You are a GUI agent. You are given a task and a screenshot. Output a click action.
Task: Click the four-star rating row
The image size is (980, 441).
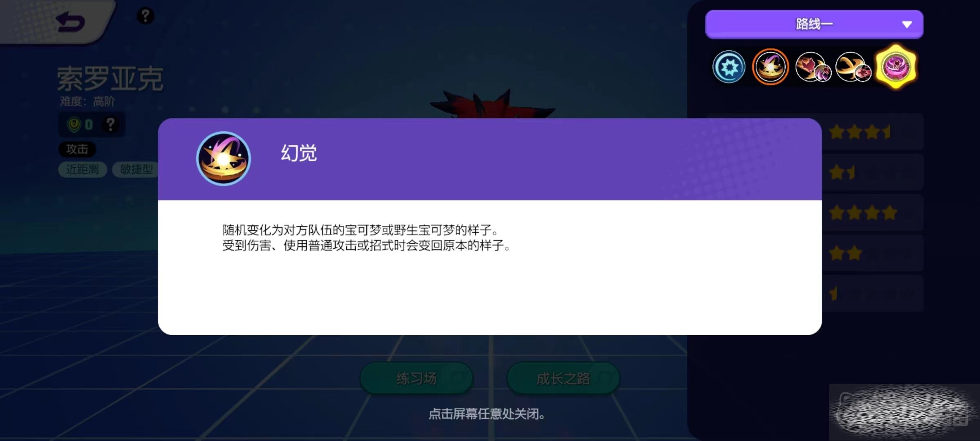coord(872,213)
